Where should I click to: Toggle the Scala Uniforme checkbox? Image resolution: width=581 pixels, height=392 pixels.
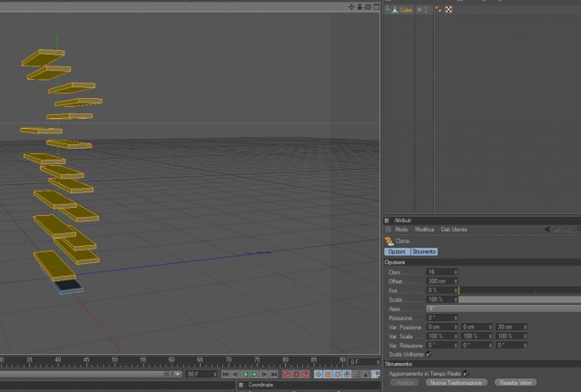tap(429, 354)
